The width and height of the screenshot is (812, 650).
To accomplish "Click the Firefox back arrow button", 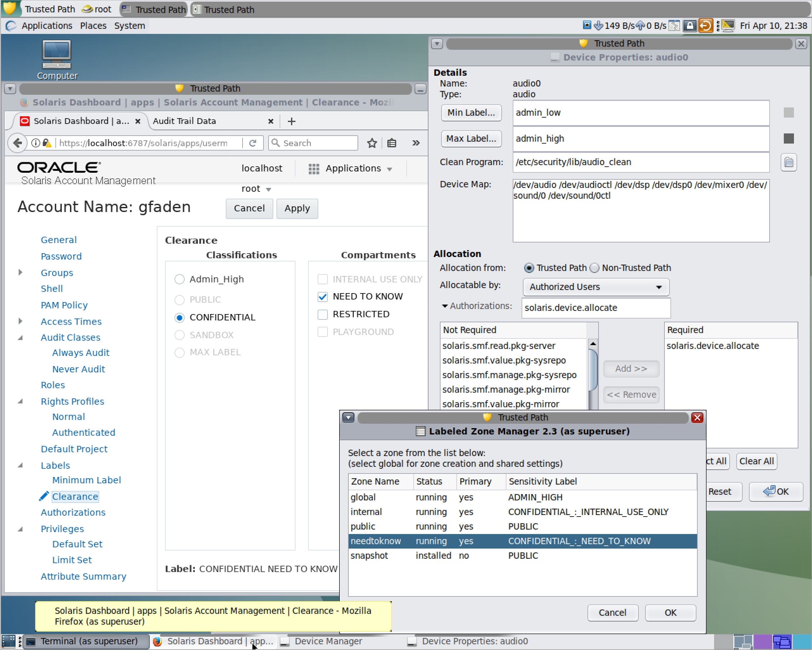I will pyautogui.click(x=17, y=143).
